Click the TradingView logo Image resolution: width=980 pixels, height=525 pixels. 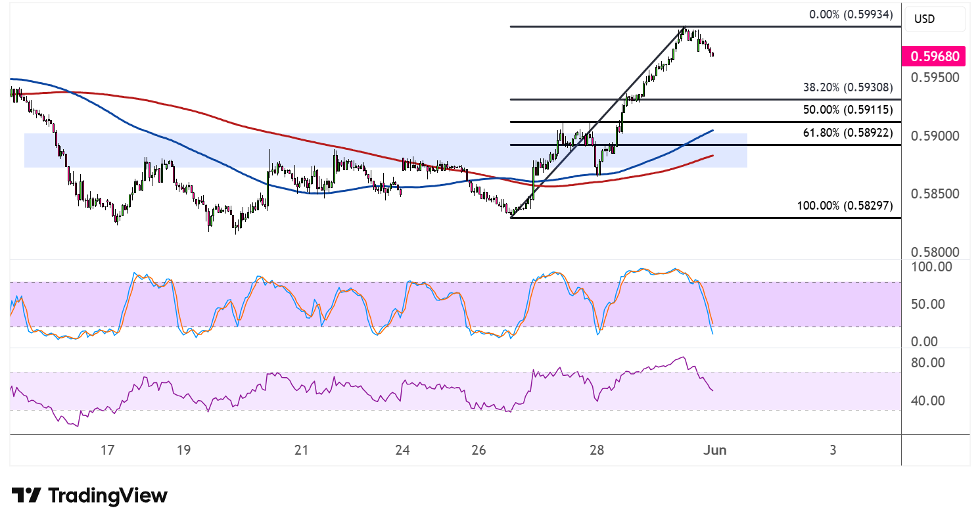point(90,495)
